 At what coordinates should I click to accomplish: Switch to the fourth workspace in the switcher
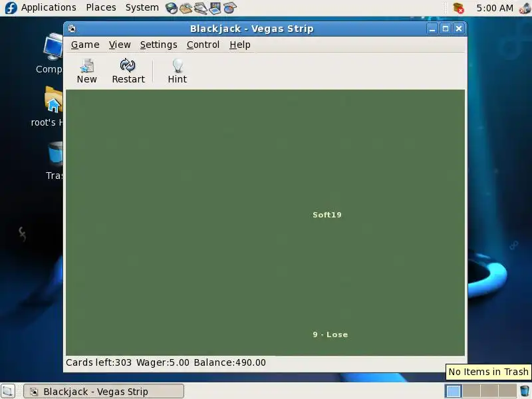[507, 391]
